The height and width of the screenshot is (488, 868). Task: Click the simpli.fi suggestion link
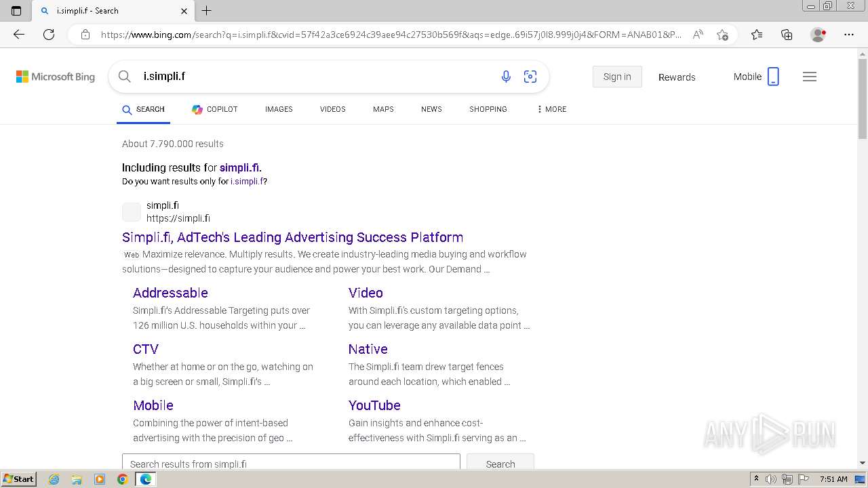coord(240,167)
